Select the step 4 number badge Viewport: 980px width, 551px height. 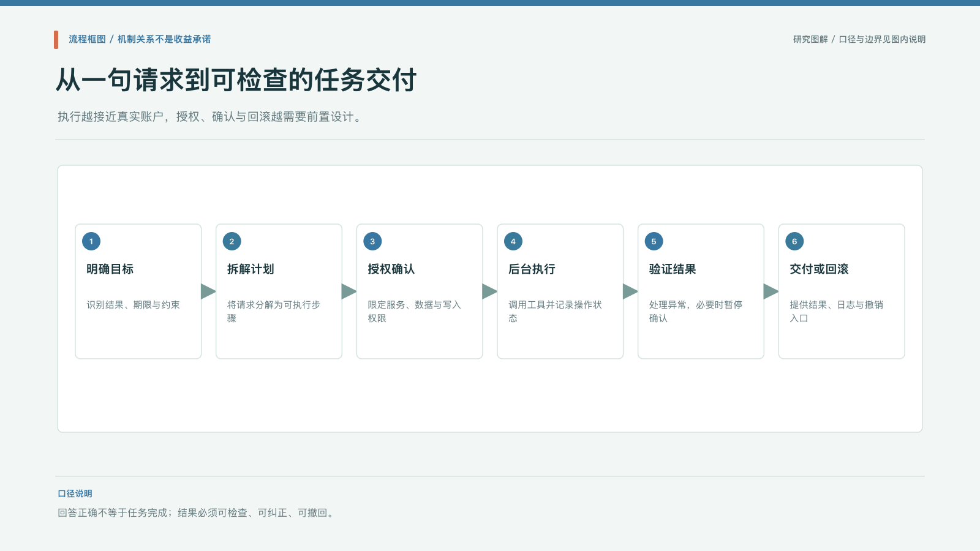point(513,241)
